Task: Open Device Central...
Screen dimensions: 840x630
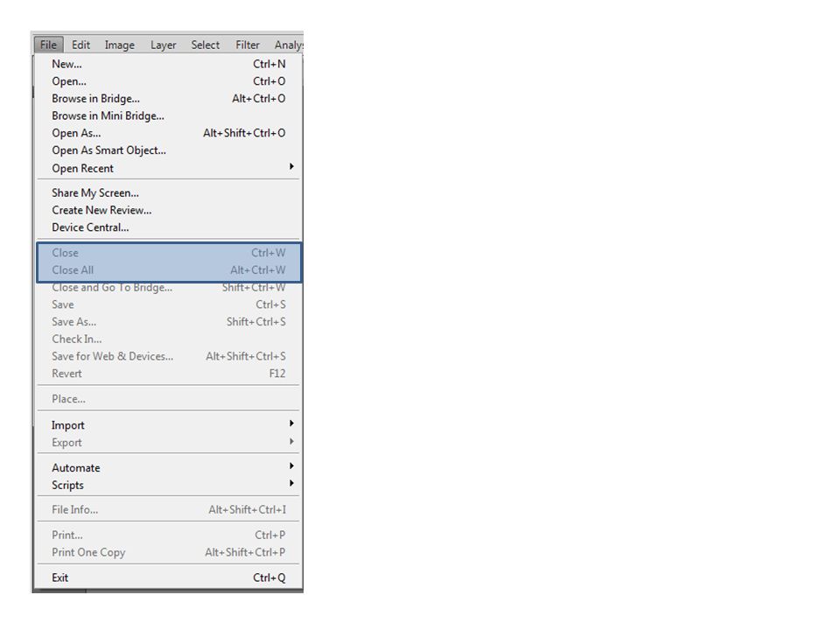Action: 169,227
